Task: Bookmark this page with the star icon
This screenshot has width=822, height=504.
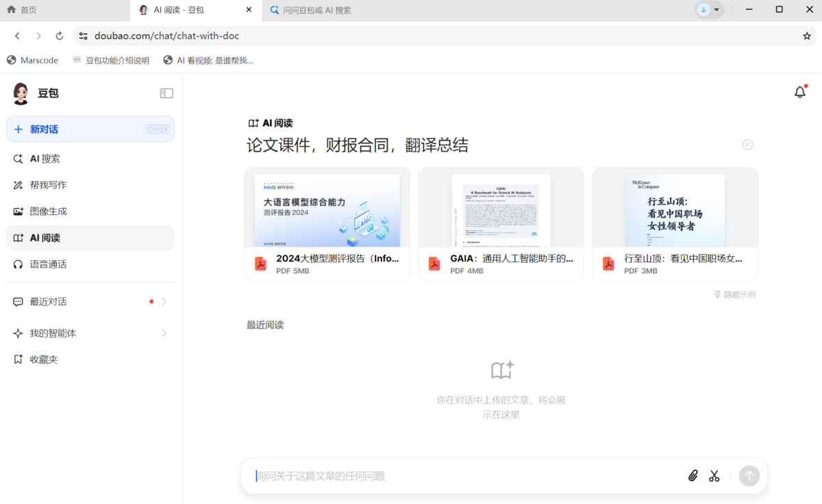Action: pyautogui.click(x=808, y=36)
